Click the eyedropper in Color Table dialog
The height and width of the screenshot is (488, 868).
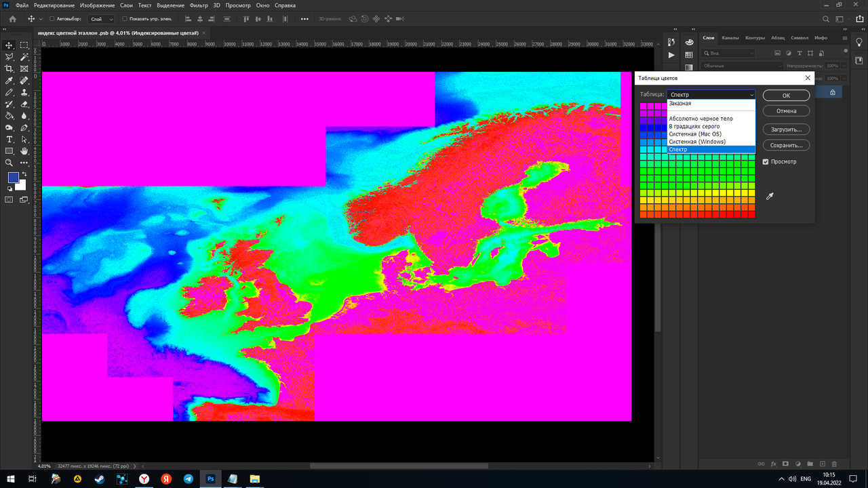click(769, 197)
